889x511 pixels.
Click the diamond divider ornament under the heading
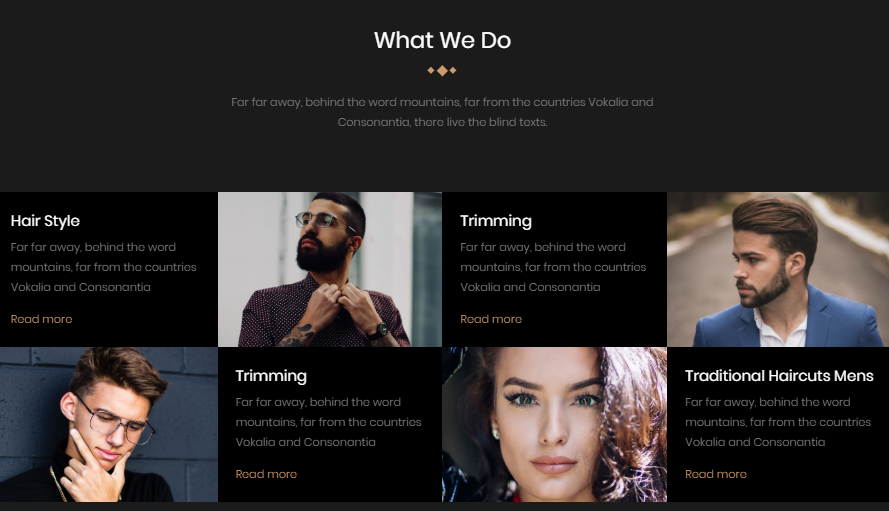(x=442, y=70)
